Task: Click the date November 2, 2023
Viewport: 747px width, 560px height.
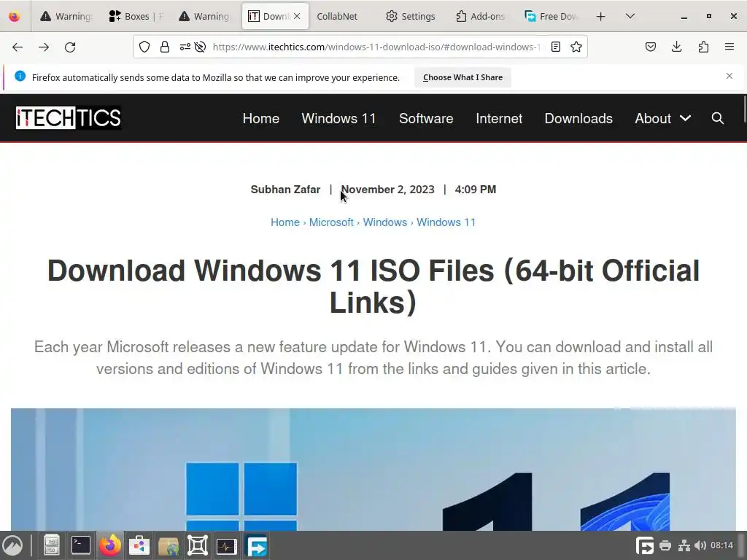Action: (x=388, y=190)
